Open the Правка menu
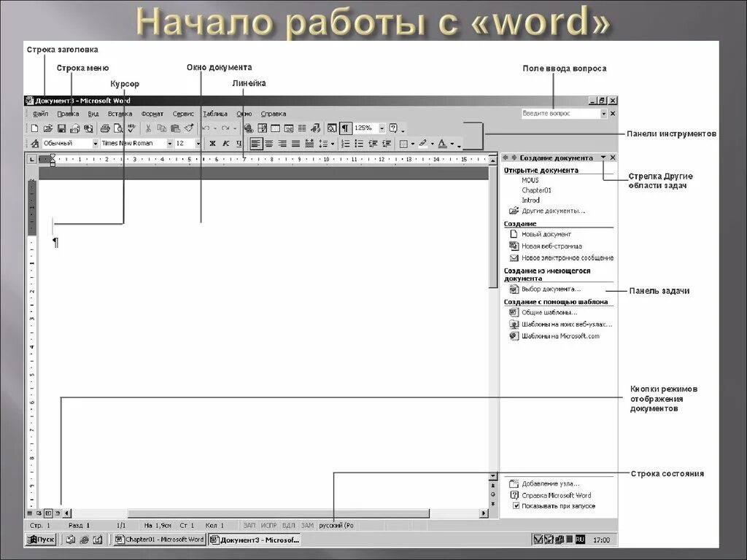 [68, 114]
